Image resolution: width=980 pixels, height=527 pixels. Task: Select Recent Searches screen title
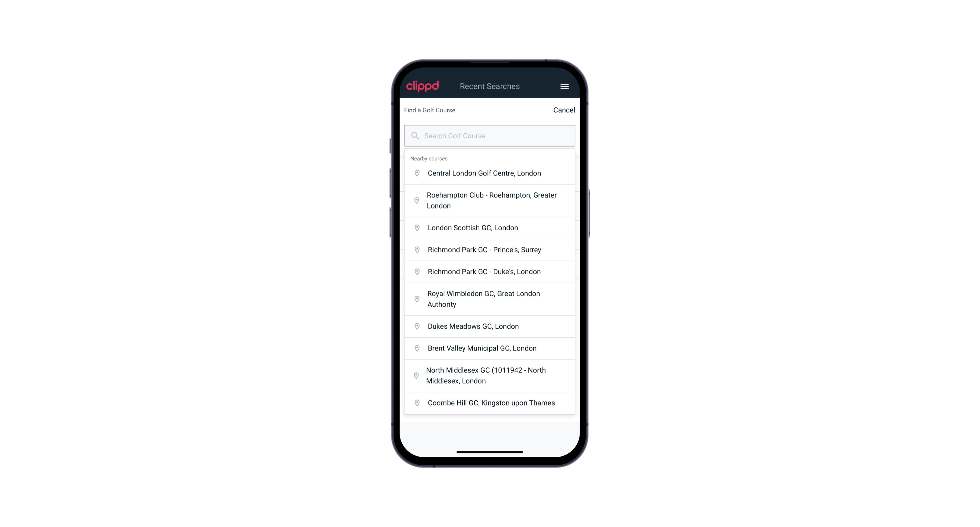tap(490, 86)
